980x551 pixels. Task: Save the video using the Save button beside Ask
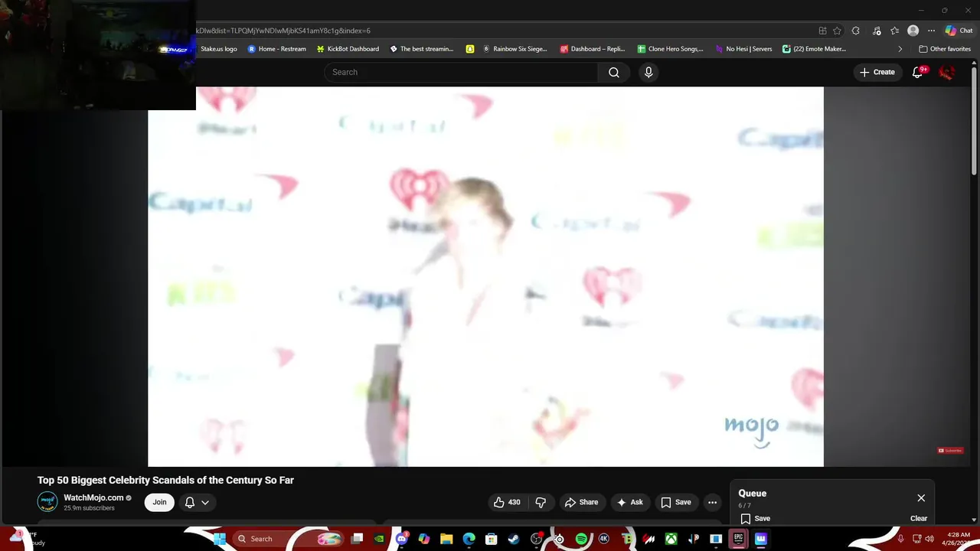pos(675,502)
